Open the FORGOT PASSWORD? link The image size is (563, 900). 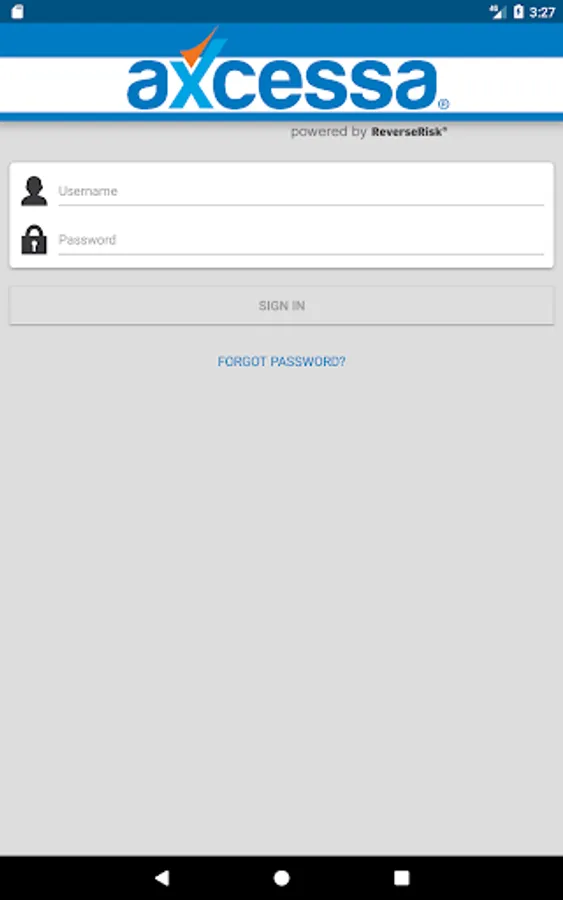coord(281,362)
